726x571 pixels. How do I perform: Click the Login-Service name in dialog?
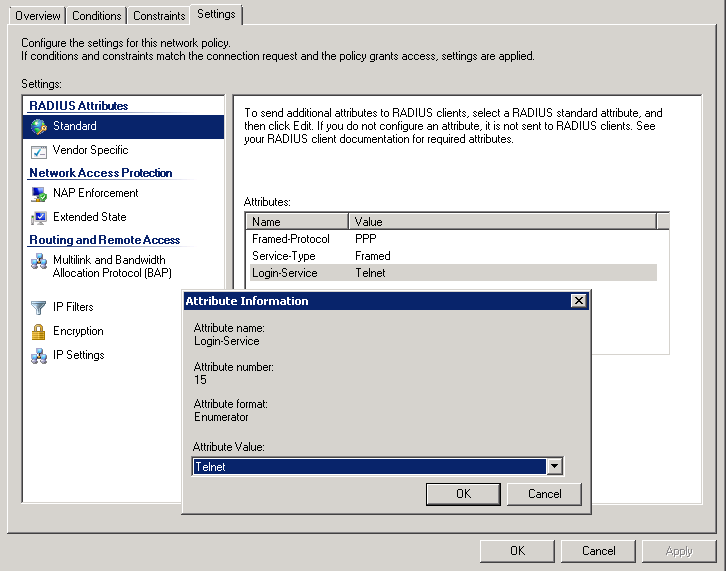(226, 341)
